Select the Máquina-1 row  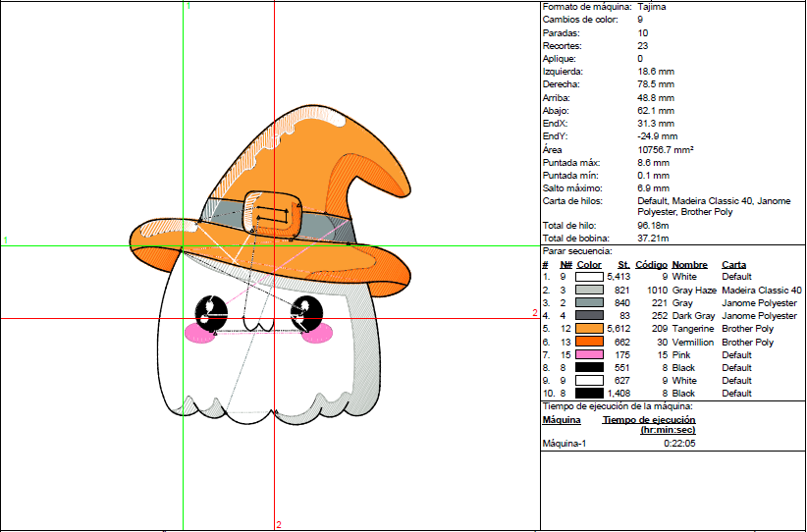click(565, 444)
